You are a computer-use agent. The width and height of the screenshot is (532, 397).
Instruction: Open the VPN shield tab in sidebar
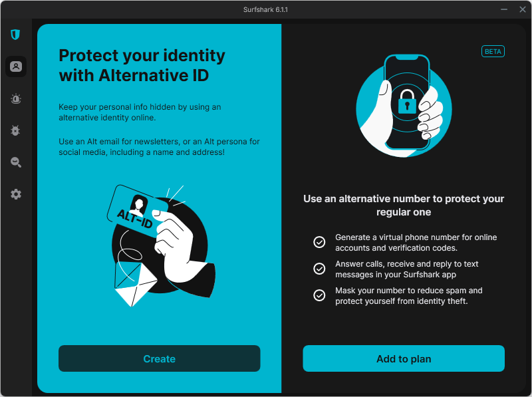(x=16, y=35)
